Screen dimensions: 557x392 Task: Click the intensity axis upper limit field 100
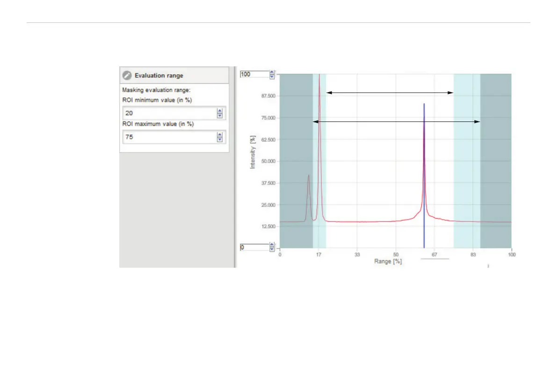[x=254, y=74]
